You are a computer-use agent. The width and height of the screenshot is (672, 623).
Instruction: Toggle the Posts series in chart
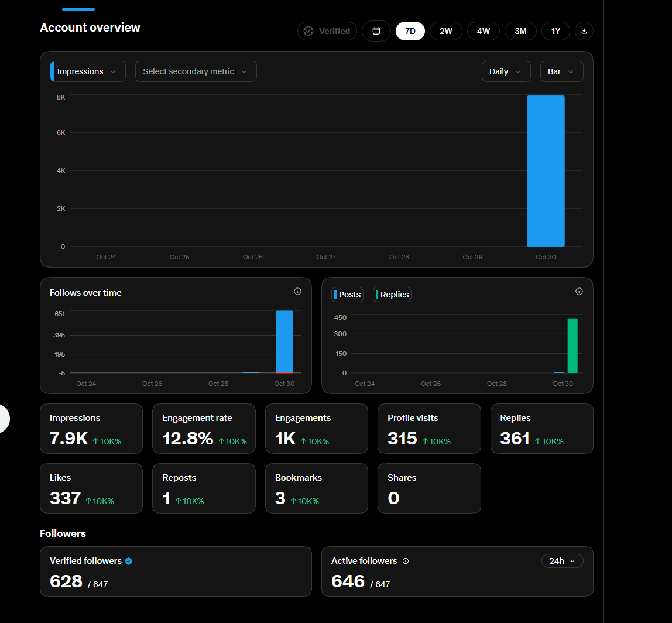347,295
